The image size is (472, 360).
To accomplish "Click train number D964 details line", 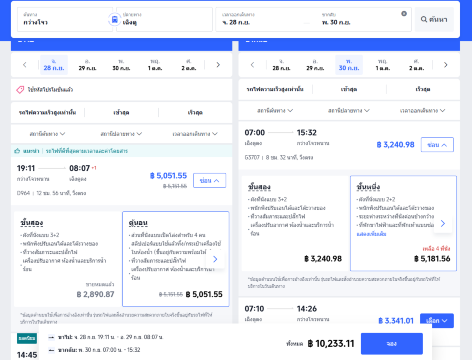I will (51, 193).
